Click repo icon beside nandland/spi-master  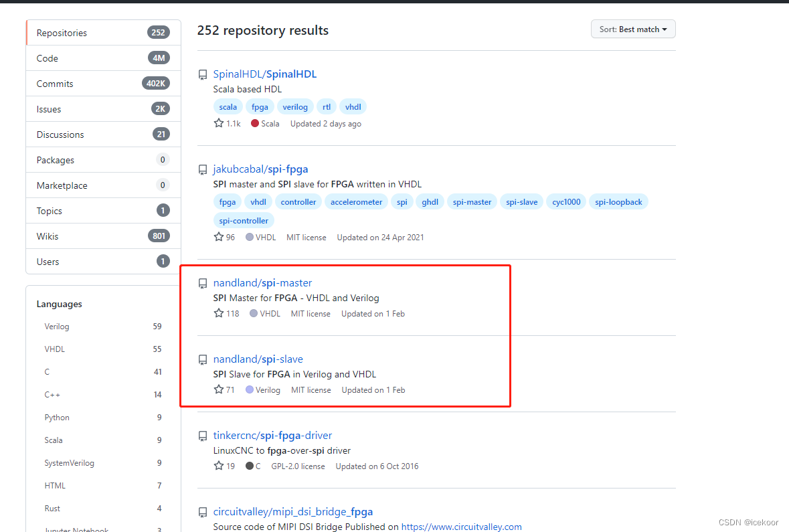click(203, 284)
